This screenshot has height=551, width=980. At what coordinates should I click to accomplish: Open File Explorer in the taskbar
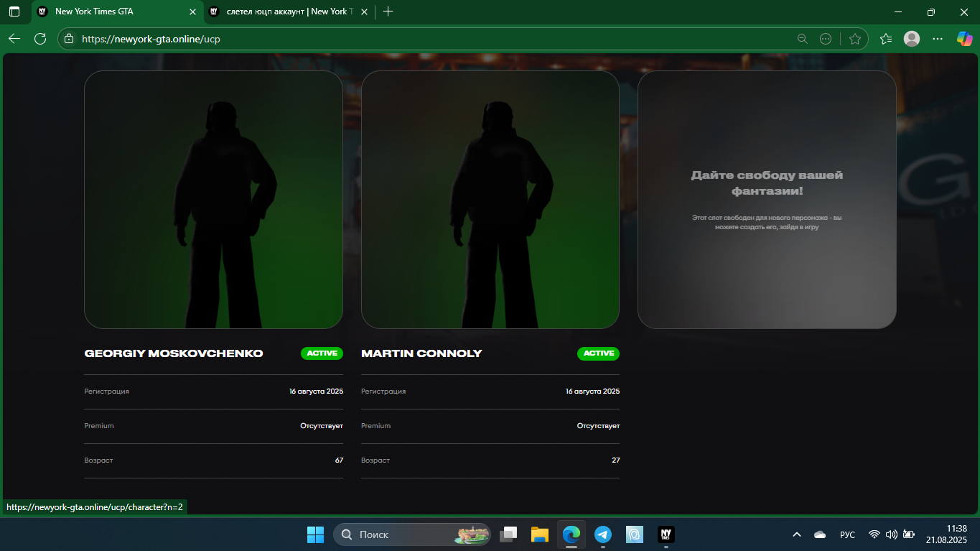coord(540,534)
